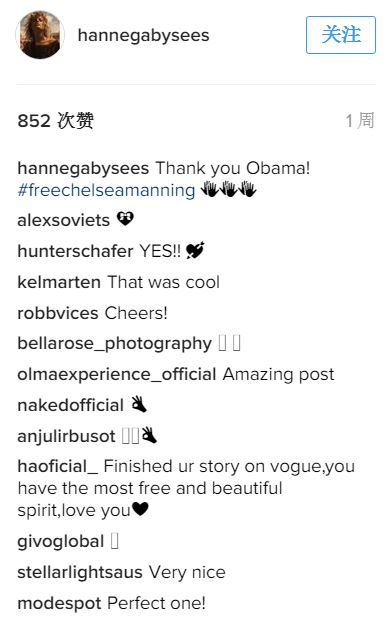
Task: Open robbvices user profile
Action: pyautogui.click(x=58, y=313)
